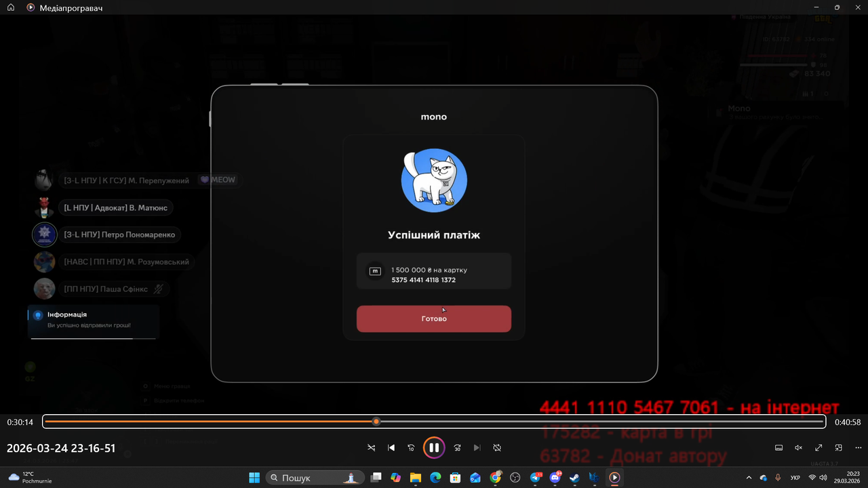Click the system tray speaker volume icon
The height and width of the screenshot is (488, 868).
click(x=823, y=478)
